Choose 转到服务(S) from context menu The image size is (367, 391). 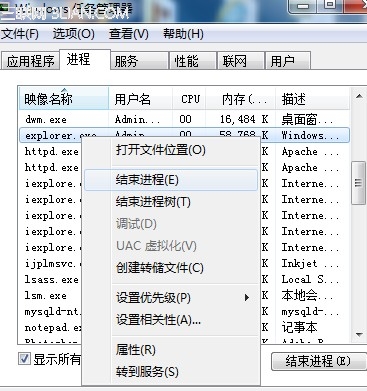tap(171, 372)
